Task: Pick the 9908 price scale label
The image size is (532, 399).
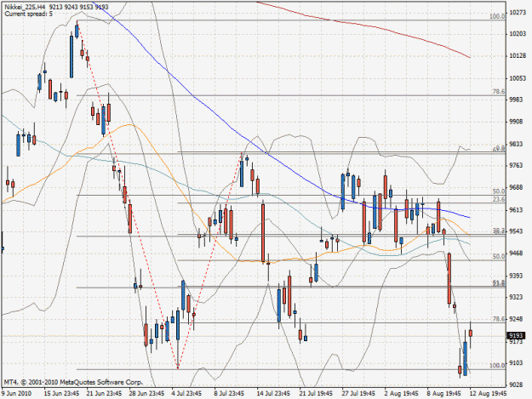Action: (517, 122)
